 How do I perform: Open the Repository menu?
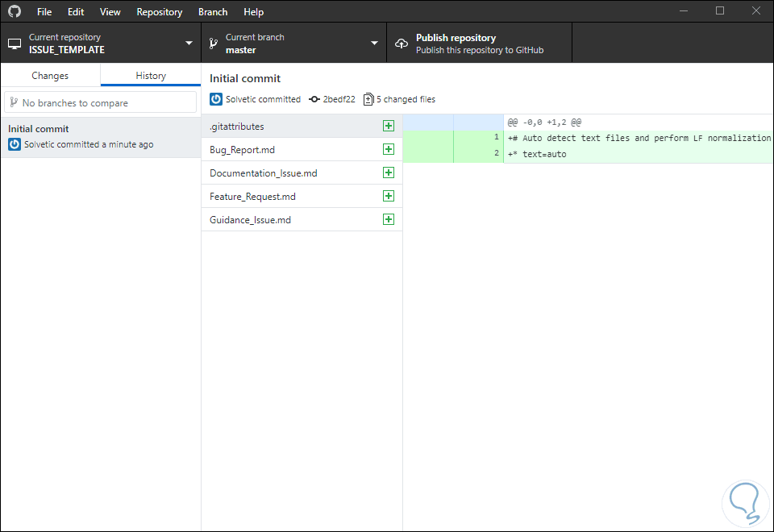[x=159, y=12]
